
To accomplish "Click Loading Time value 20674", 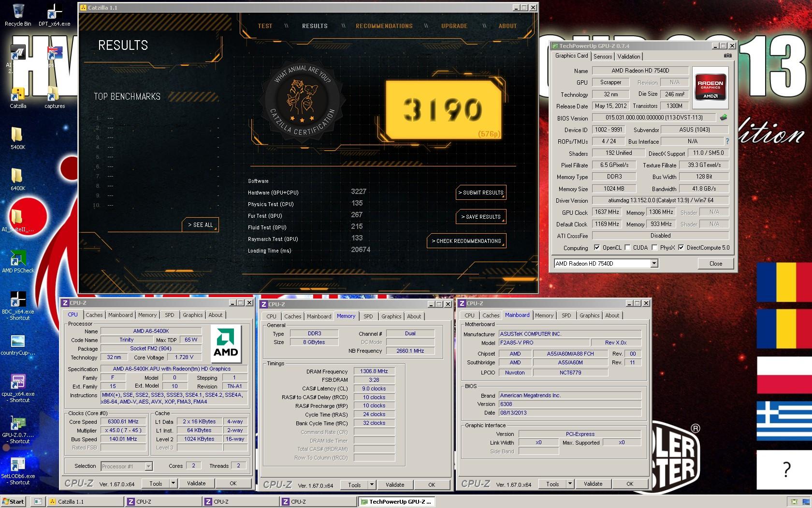I will point(361,250).
